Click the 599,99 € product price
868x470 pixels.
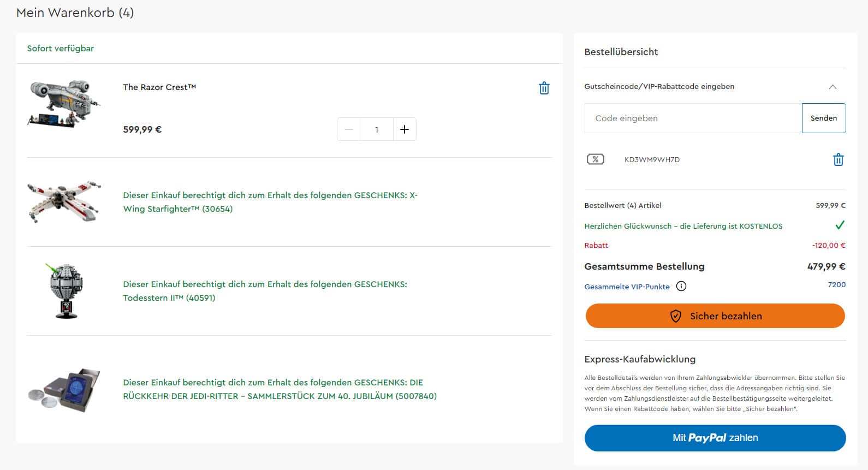pos(142,129)
